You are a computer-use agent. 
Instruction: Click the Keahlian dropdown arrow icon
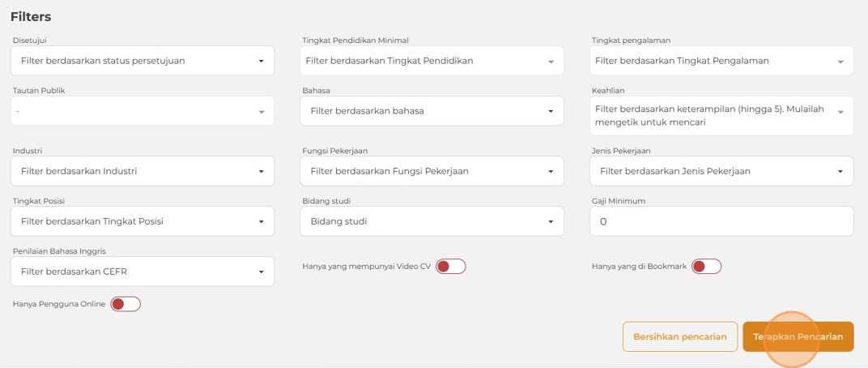click(840, 112)
